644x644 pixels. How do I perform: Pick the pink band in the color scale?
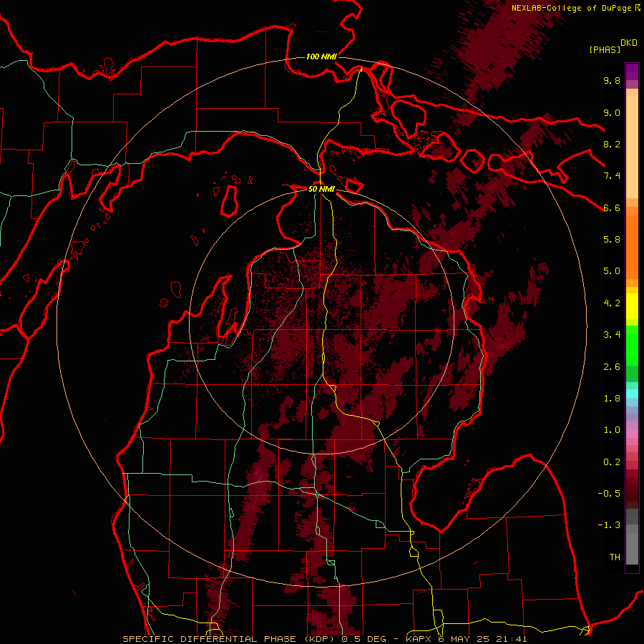(x=632, y=434)
